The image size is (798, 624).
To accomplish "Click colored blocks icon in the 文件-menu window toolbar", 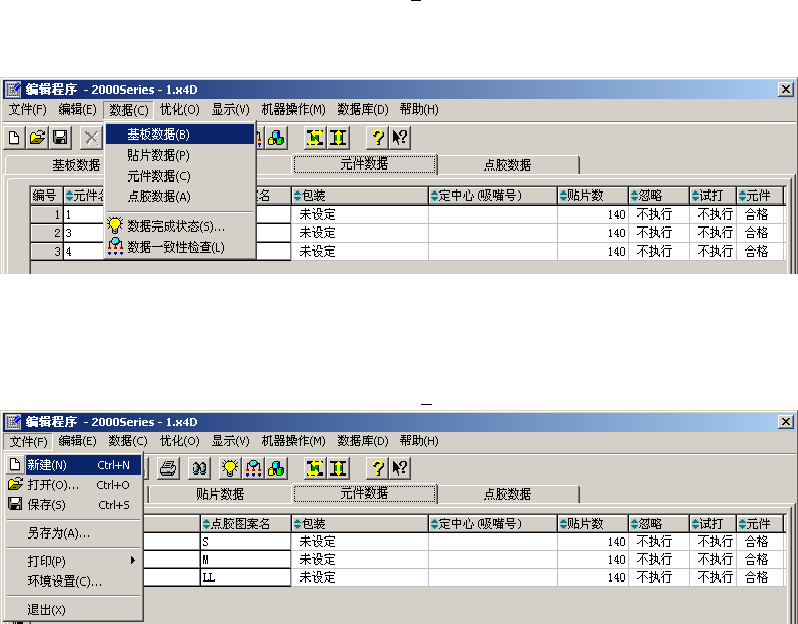I will tap(276, 468).
